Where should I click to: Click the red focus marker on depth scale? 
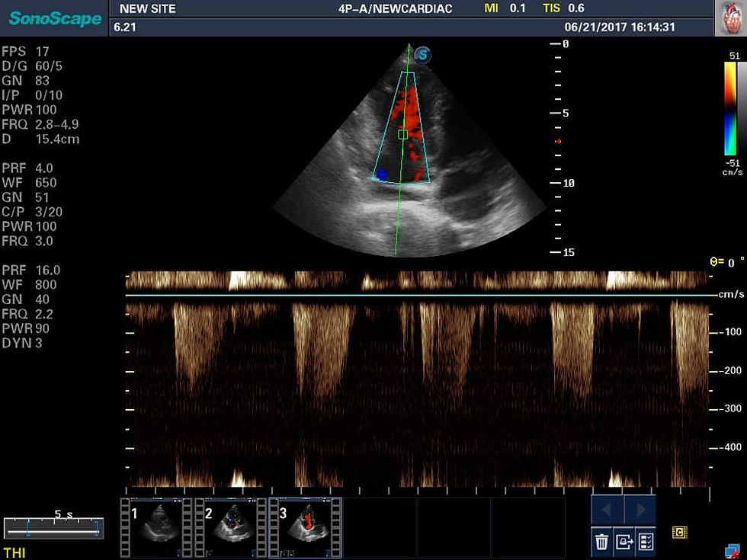[x=558, y=142]
